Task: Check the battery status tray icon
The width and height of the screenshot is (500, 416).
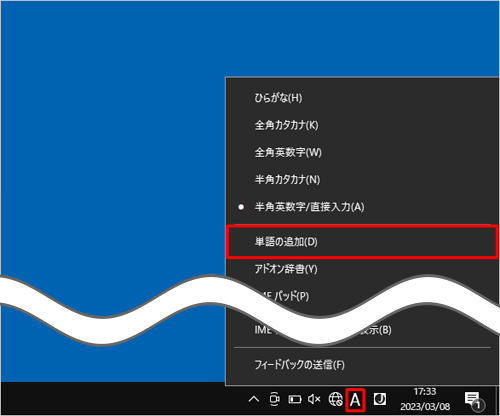Action: point(295,399)
